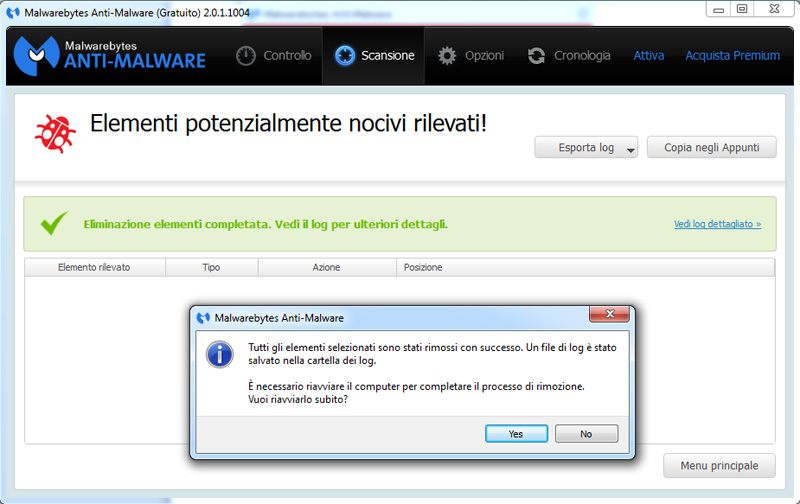Open the Opzioni tab
Screen dimensions: 800x504
tap(471, 56)
